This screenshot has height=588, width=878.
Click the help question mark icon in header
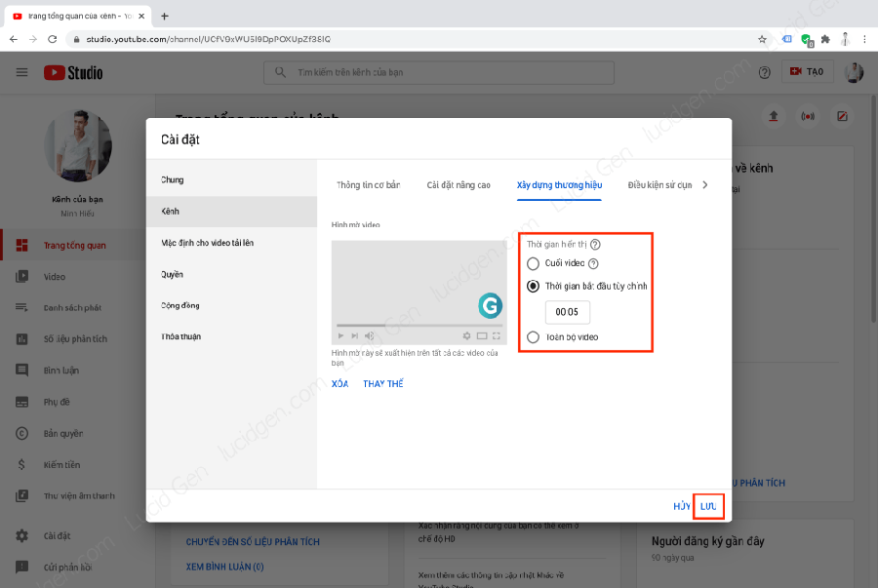point(764,72)
